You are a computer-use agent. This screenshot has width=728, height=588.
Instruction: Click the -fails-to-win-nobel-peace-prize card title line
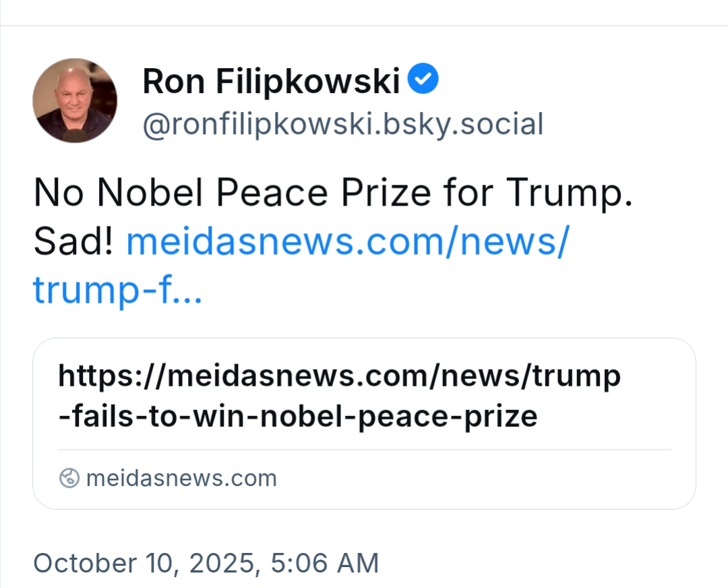click(x=298, y=416)
